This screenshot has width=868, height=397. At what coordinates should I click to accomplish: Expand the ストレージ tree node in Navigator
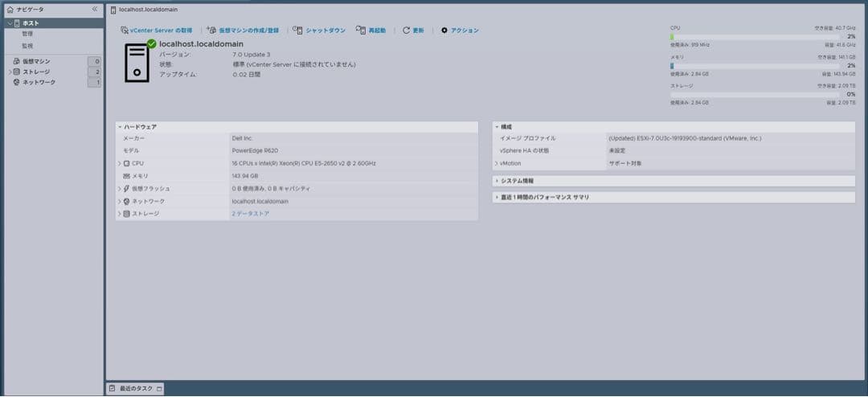(x=10, y=72)
